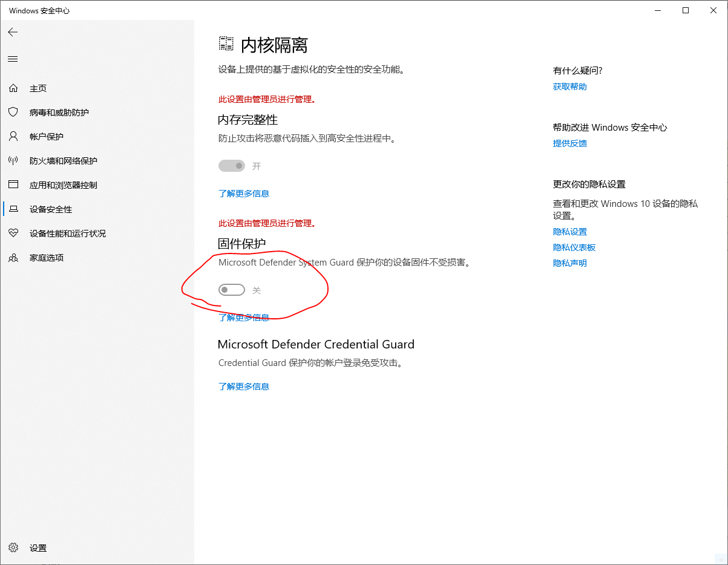Open the 隐私仪表板 link
This screenshot has width=728, height=565.
coord(574,247)
